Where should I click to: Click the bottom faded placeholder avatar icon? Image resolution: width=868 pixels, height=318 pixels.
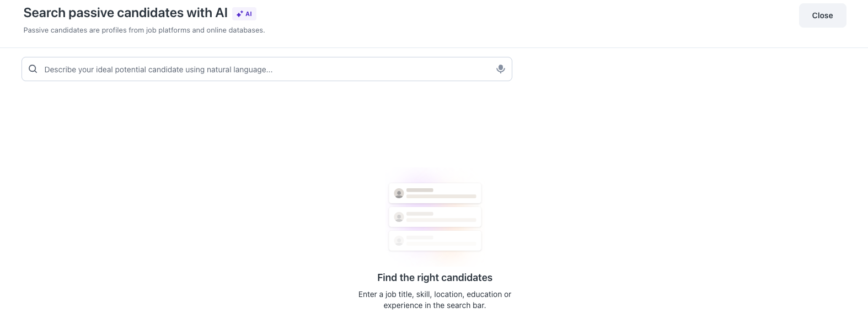click(399, 241)
